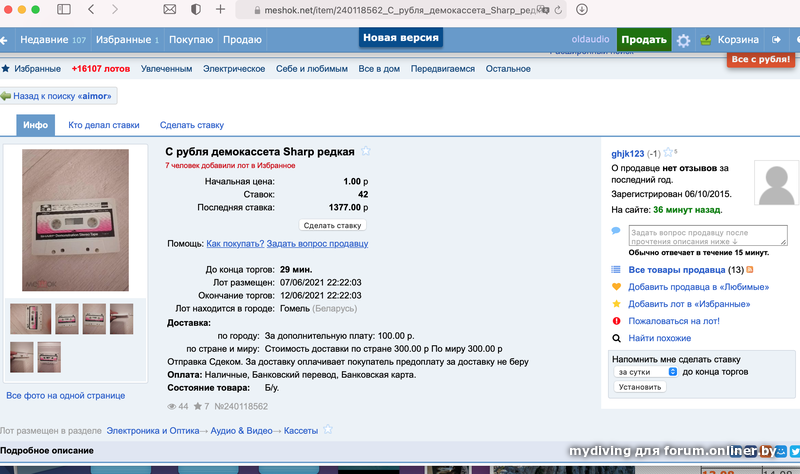Viewport: 800px width, 474px height.
Task: Open the Корзина shopping cart icon
Action: coord(705,40)
